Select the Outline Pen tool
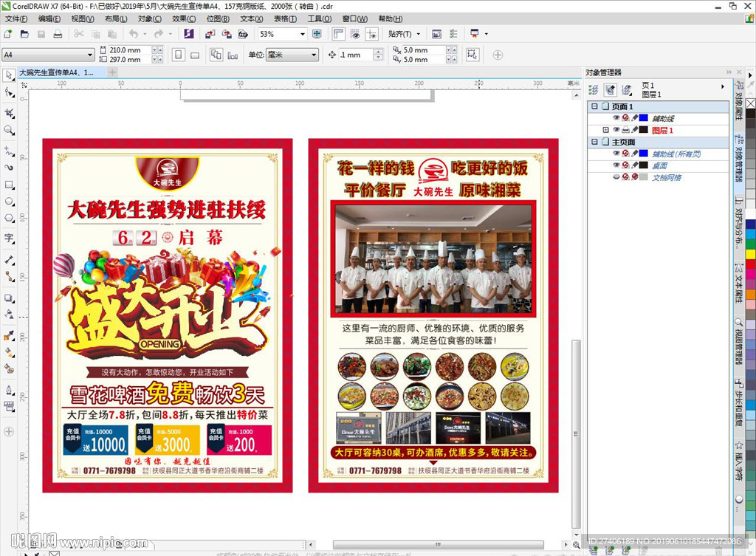756x556 pixels. pos(9,390)
